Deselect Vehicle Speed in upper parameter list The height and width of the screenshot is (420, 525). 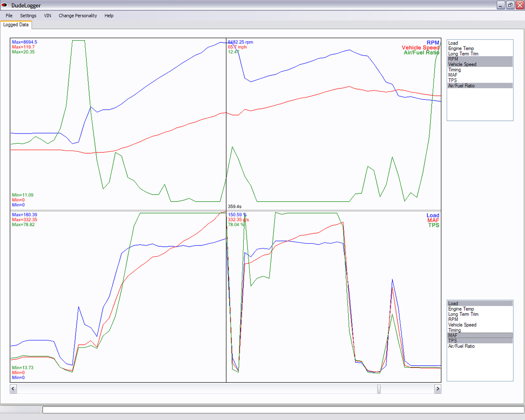(x=480, y=64)
